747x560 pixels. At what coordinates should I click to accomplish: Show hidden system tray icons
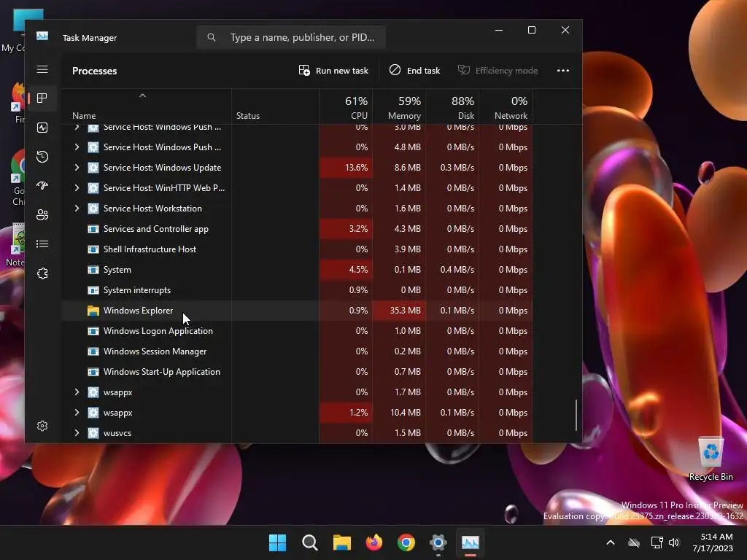611,542
